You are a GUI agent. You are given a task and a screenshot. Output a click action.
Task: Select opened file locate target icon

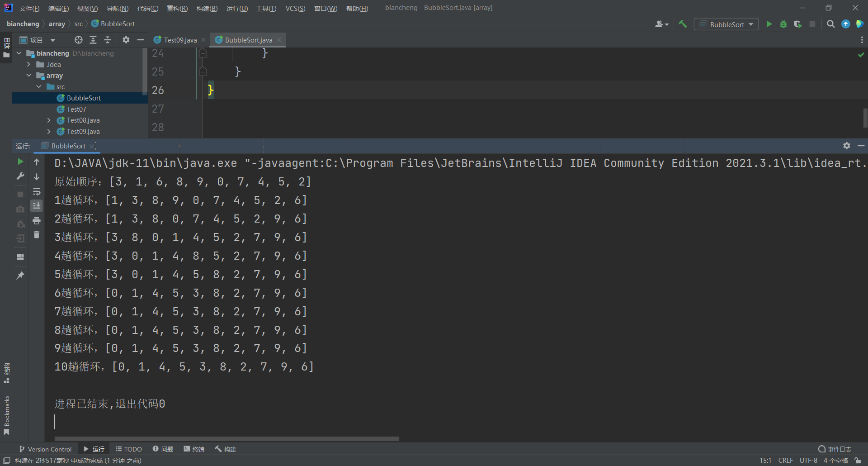click(x=79, y=40)
